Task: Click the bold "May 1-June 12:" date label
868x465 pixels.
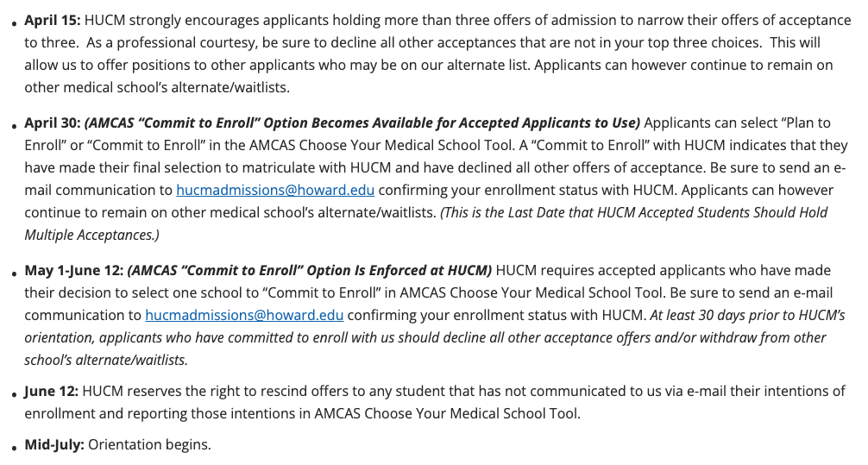Action: pyautogui.click(x=73, y=270)
